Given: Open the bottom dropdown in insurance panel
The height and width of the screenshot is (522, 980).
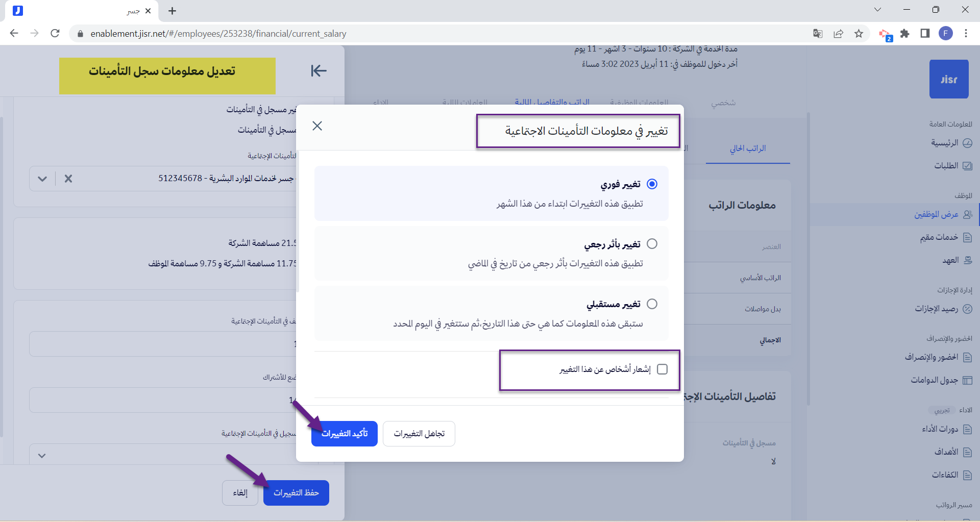Looking at the screenshot, I should (42, 456).
